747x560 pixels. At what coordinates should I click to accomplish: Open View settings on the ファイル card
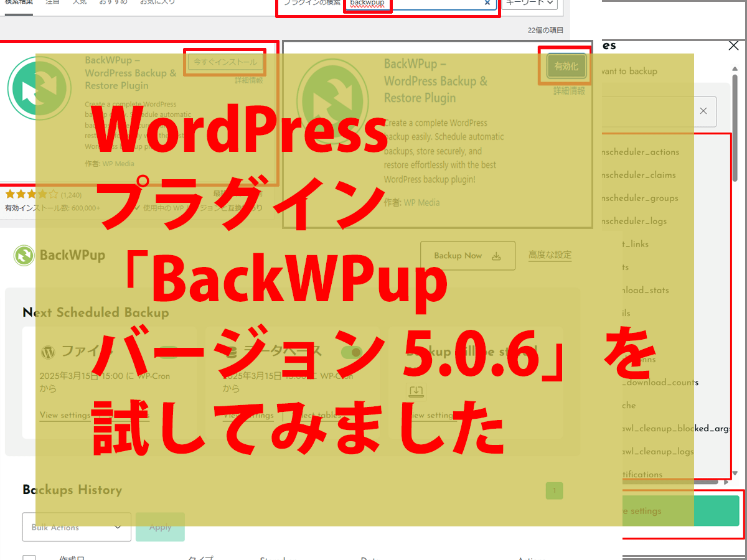[x=65, y=415]
